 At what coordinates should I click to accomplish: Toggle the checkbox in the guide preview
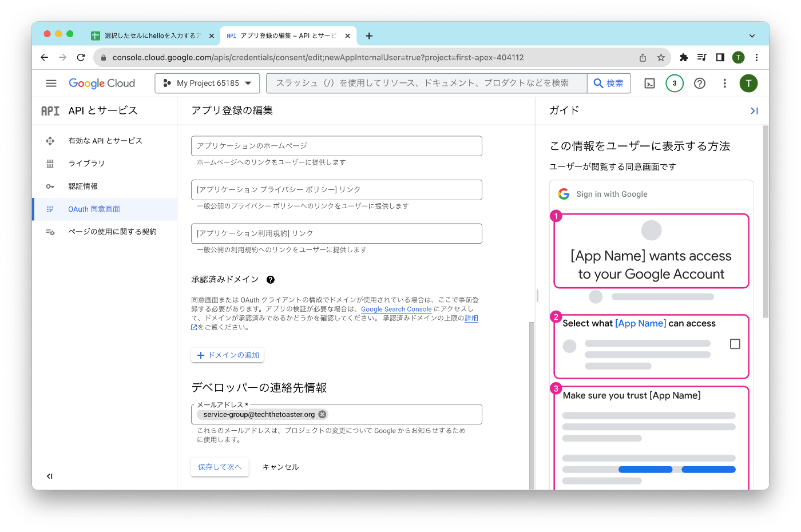coord(735,344)
